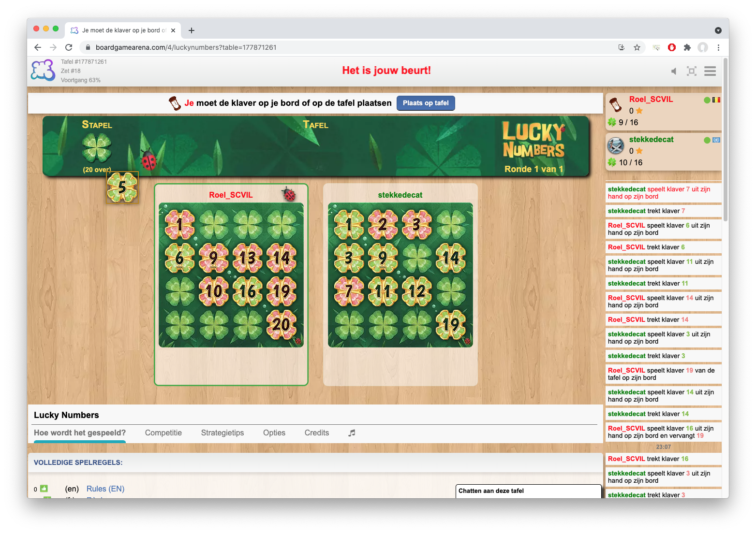756x534 pixels.
Task: Select empty slot left of clover 10 on Roel_SCVIL board
Action: click(180, 291)
